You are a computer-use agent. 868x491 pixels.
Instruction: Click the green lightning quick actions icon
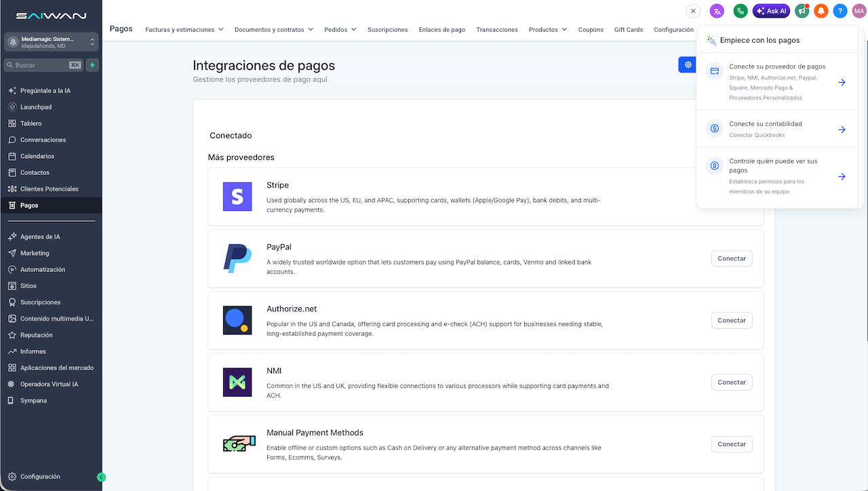click(92, 65)
